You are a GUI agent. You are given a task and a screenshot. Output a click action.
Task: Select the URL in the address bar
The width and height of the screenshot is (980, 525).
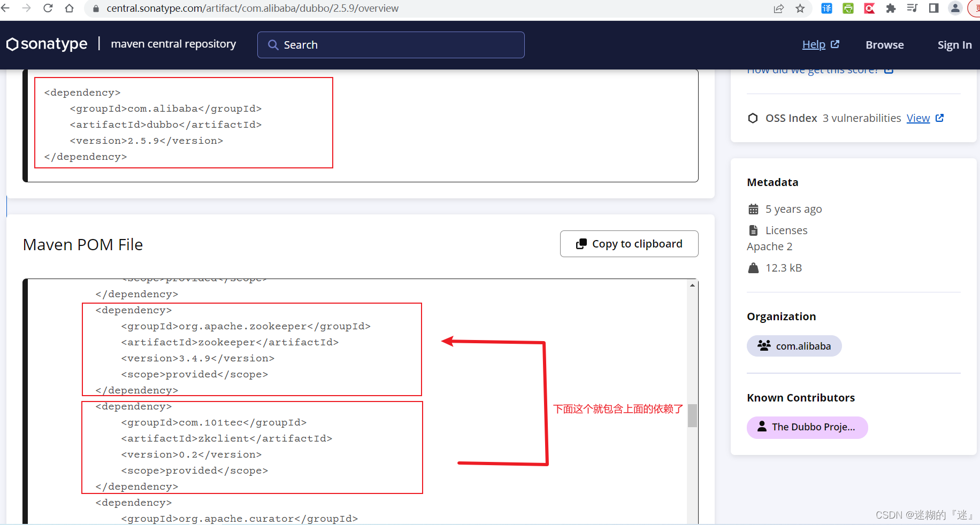click(x=252, y=9)
